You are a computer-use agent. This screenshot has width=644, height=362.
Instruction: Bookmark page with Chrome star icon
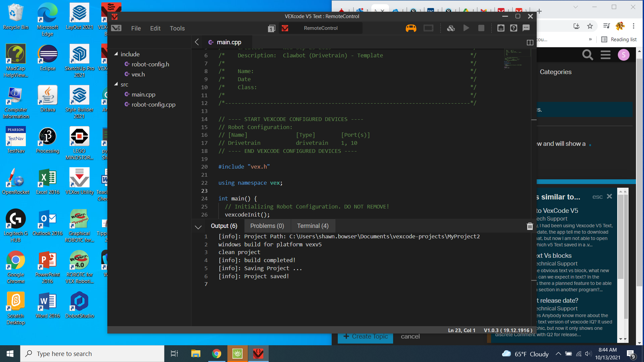click(x=590, y=26)
